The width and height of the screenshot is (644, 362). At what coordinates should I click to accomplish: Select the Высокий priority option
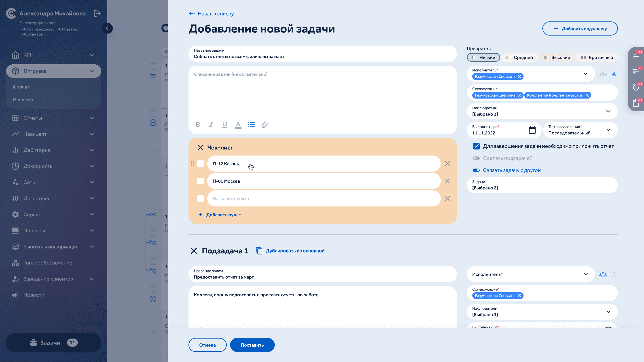557,57
